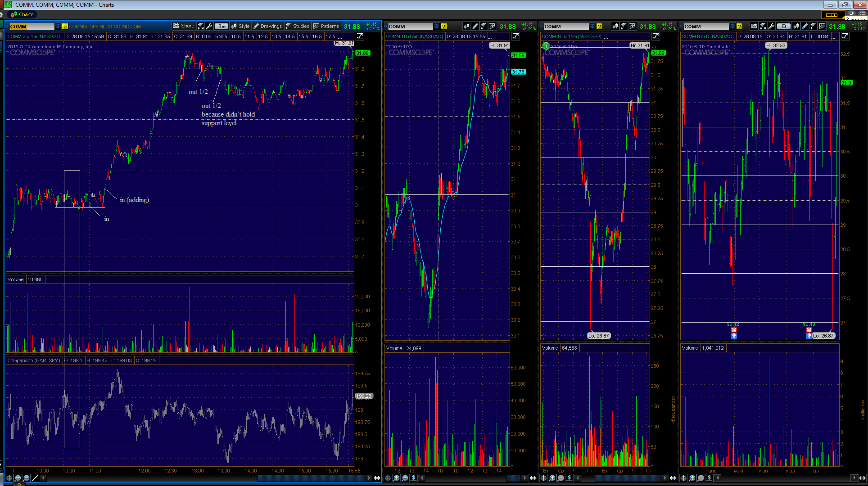Screen dimensions: 868x486
Task: Toggle yellow link box 2 in daily chart
Action: pos(739,27)
